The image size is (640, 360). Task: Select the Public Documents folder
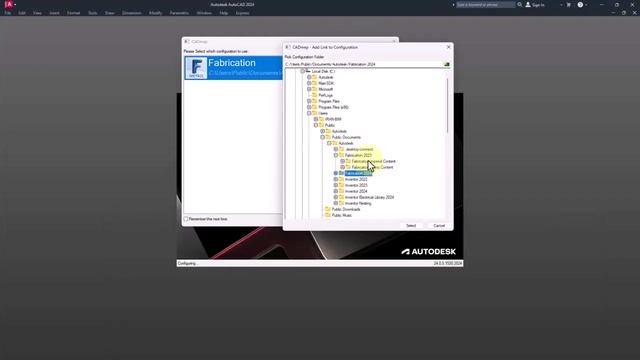click(346, 137)
